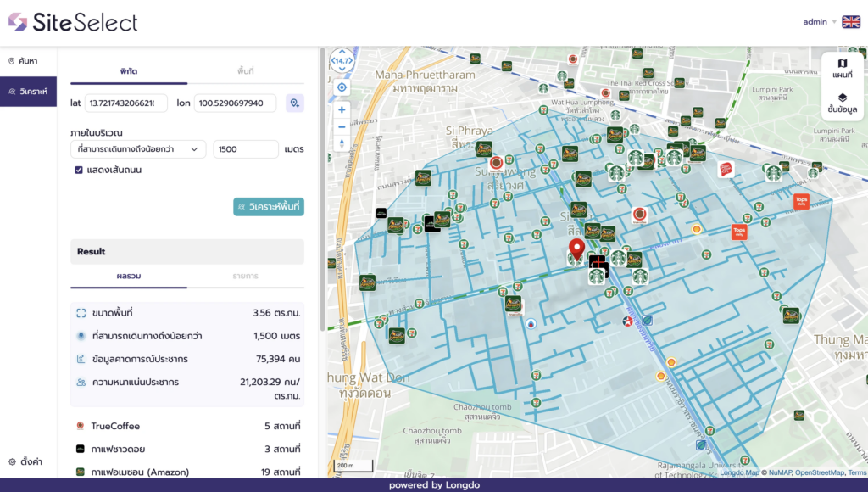
Task: Click the ความหนาแน่นประชากร people icon
Action: click(x=81, y=383)
